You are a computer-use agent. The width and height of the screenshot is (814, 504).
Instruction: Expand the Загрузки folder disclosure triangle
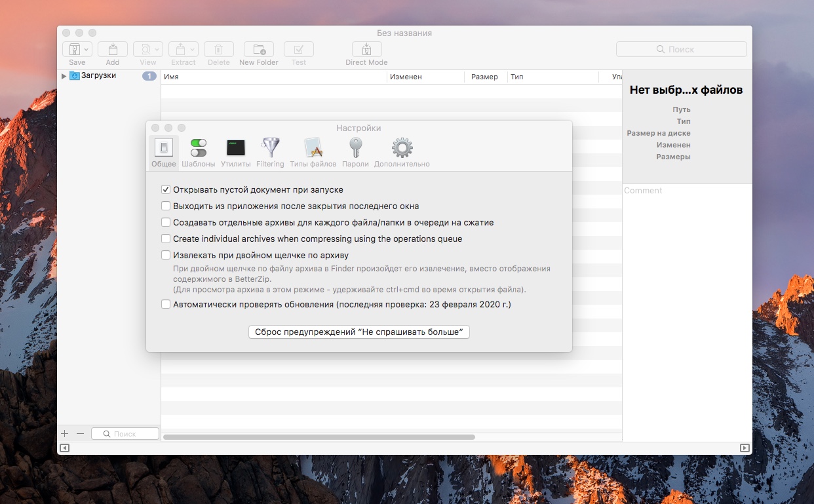pyautogui.click(x=64, y=76)
